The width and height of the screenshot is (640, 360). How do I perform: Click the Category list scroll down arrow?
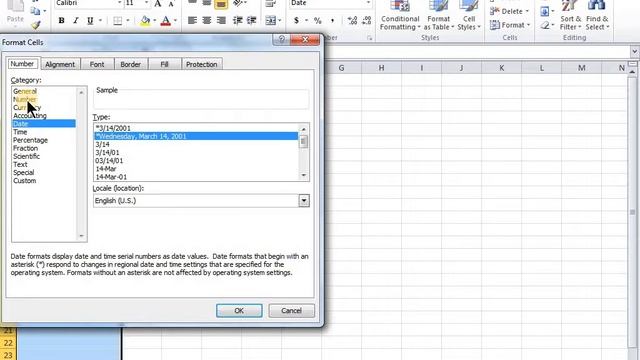point(81,236)
